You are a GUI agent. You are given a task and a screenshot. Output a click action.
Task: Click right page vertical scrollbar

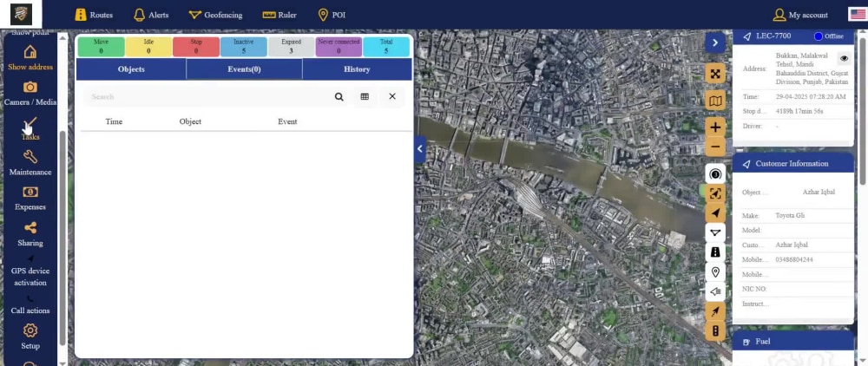click(x=863, y=110)
